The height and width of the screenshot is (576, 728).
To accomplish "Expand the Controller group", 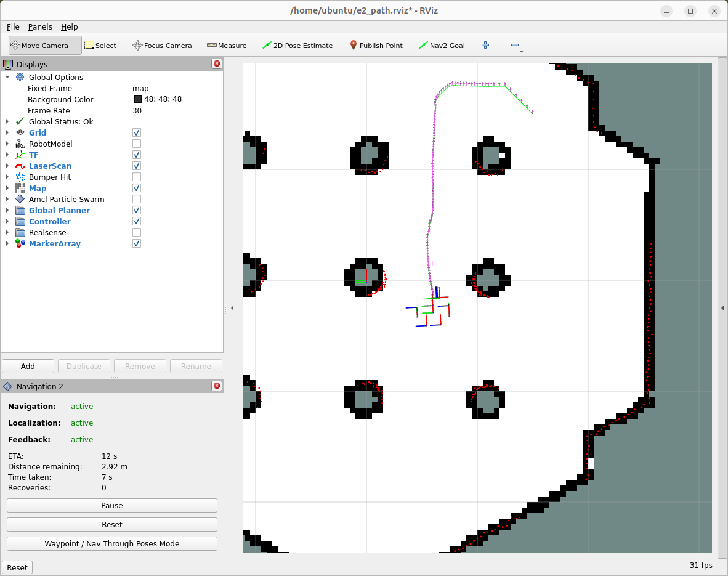I will coord(7,222).
